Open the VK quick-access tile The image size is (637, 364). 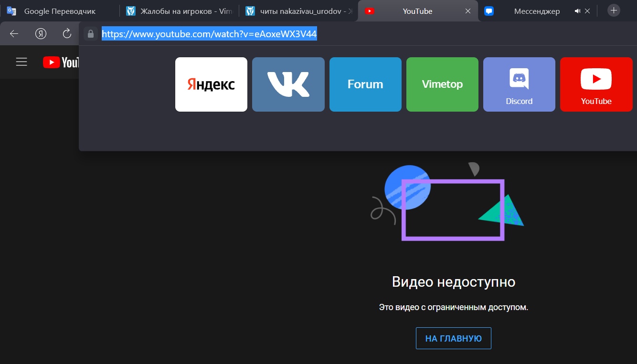pos(288,84)
